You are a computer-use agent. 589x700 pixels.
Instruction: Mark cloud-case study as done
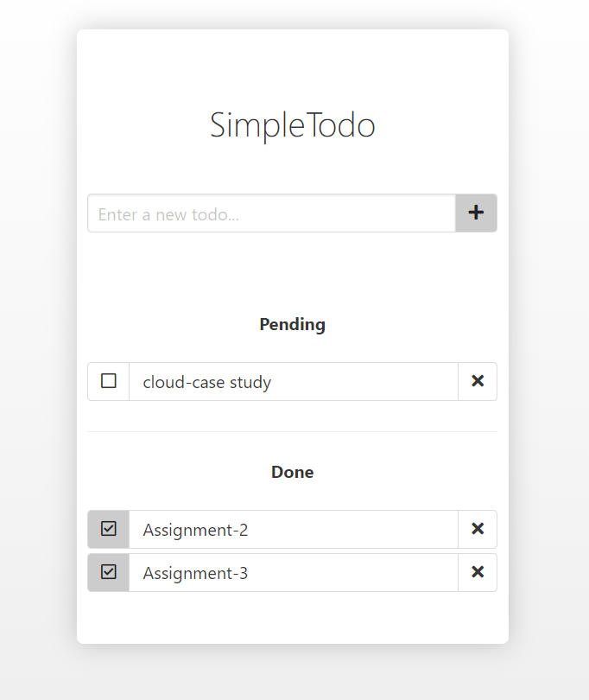click(109, 381)
